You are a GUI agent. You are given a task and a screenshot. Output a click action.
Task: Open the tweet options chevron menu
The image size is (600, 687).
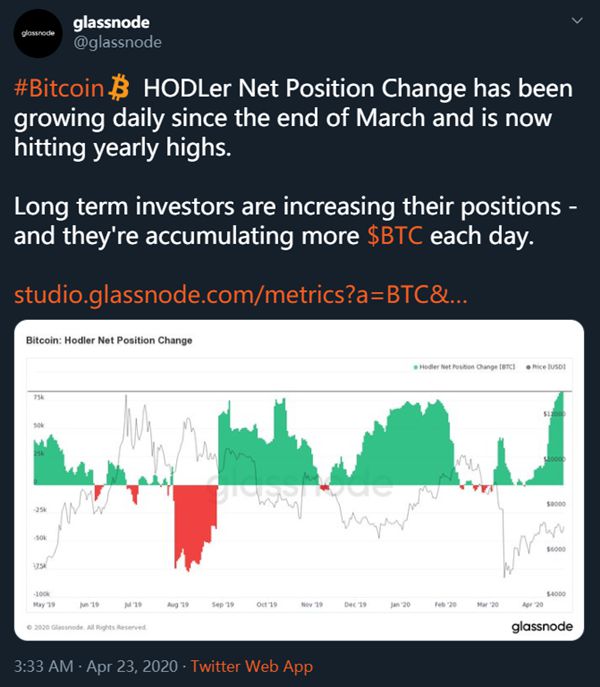point(577,21)
